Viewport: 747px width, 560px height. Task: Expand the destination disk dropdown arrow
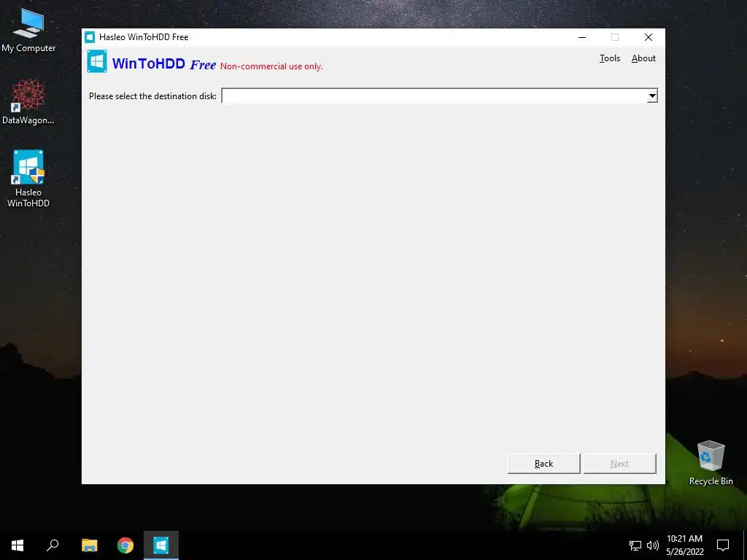(x=652, y=96)
